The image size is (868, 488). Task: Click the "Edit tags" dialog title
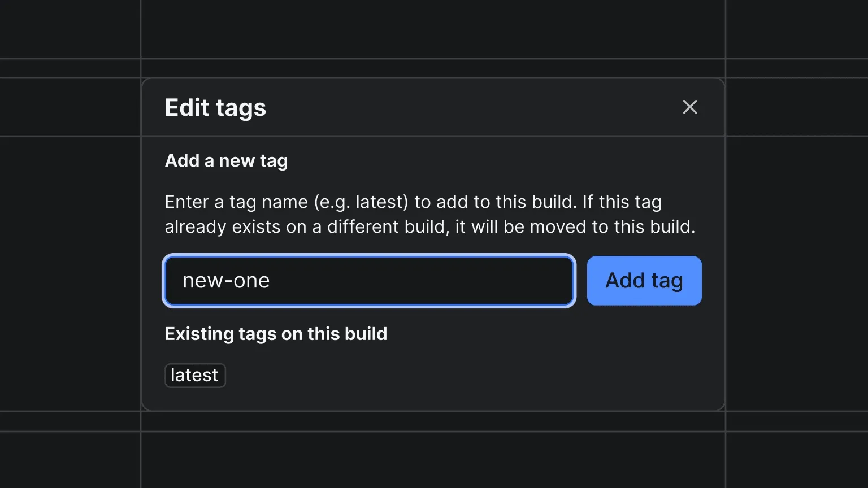point(215,107)
